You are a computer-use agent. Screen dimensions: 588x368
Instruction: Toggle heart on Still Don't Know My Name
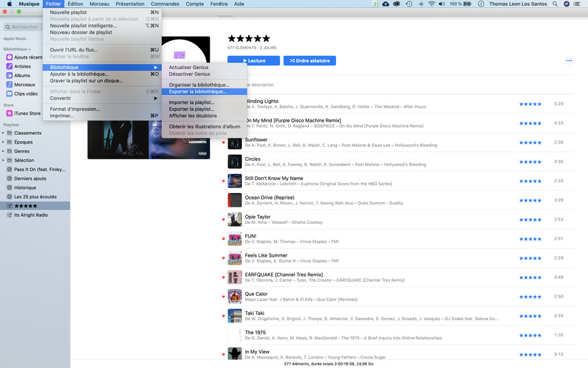(x=224, y=181)
